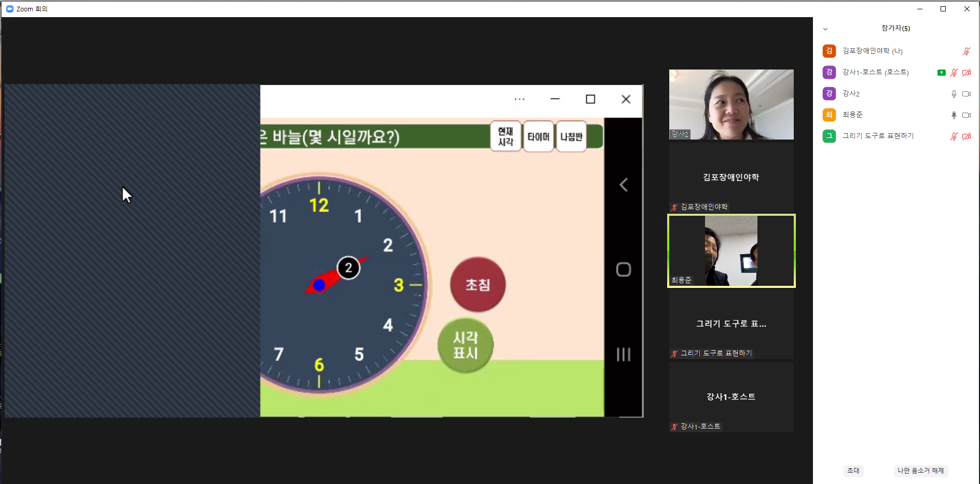Open the three-dots menu in shared window
The width and height of the screenshot is (980, 484).
click(519, 99)
